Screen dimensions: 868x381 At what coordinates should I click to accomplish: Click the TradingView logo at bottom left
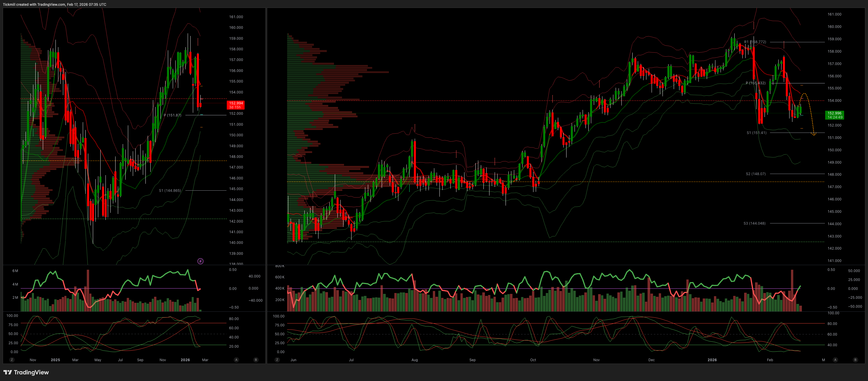click(26, 372)
